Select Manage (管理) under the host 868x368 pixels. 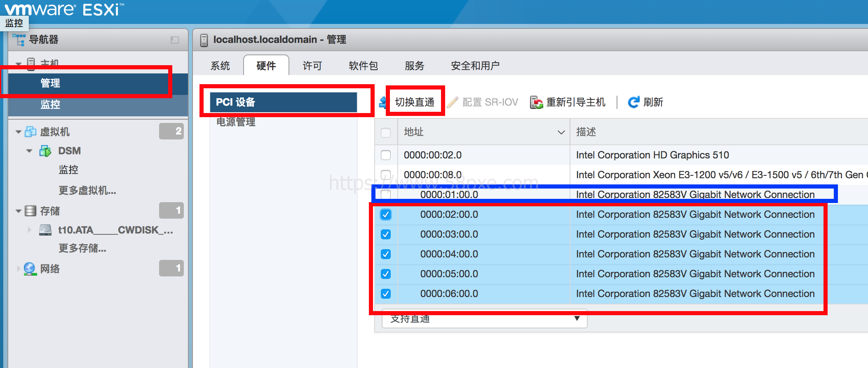(98, 83)
